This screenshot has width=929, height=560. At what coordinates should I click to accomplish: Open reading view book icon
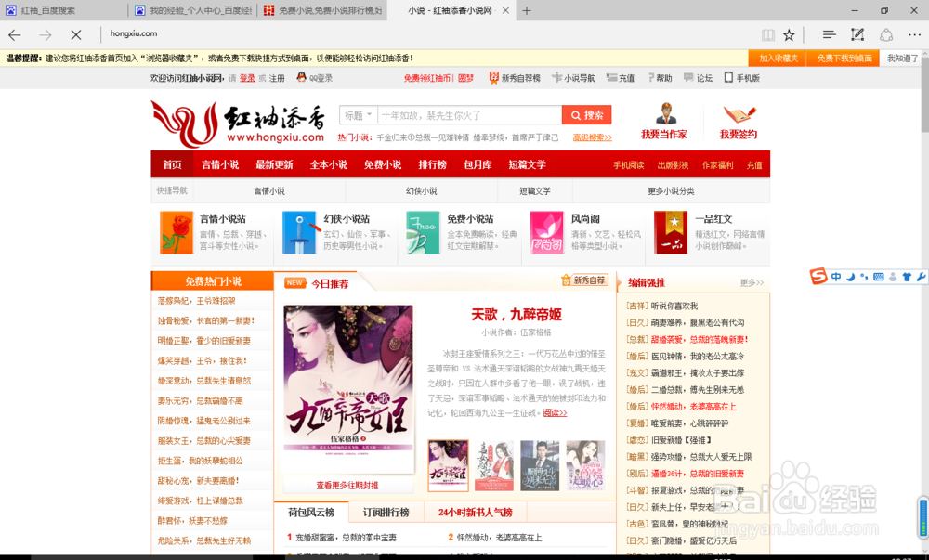pyautogui.click(x=768, y=35)
